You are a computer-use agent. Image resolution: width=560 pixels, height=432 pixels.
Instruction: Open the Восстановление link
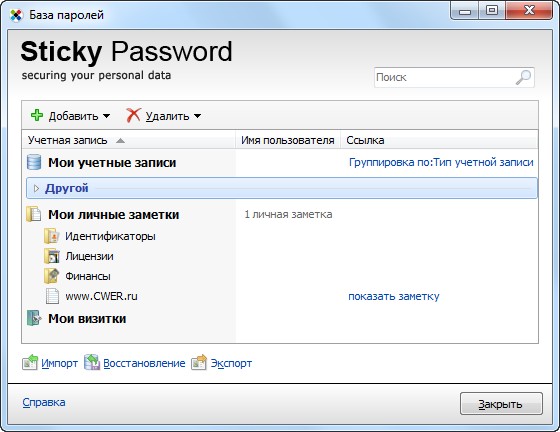pyautogui.click(x=144, y=363)
